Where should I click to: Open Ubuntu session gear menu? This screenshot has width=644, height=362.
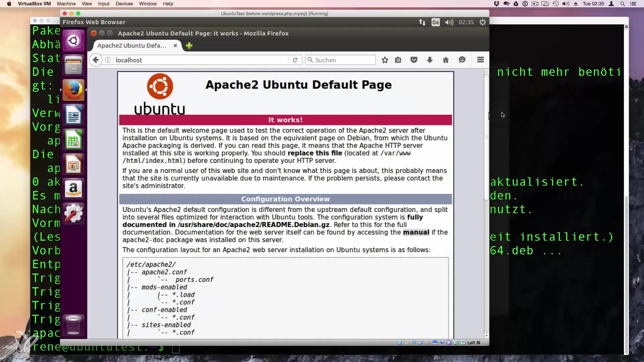tap(482, 22)
